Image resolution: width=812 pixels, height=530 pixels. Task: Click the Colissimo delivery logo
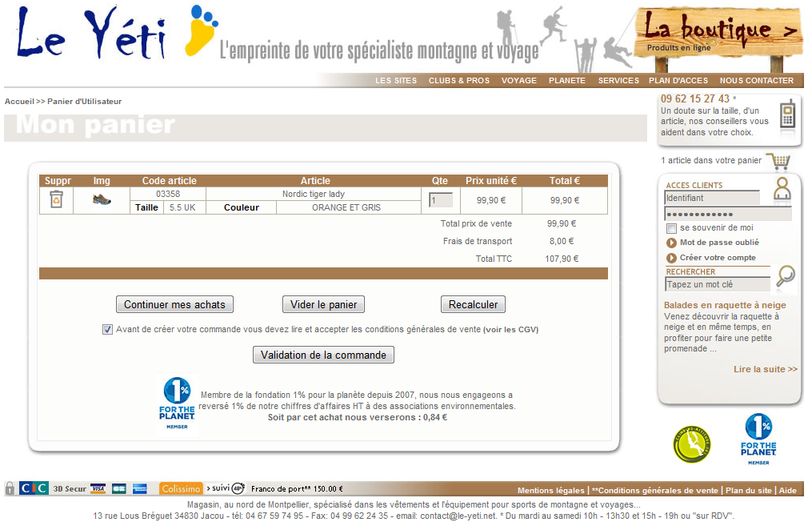pos(181,488)
